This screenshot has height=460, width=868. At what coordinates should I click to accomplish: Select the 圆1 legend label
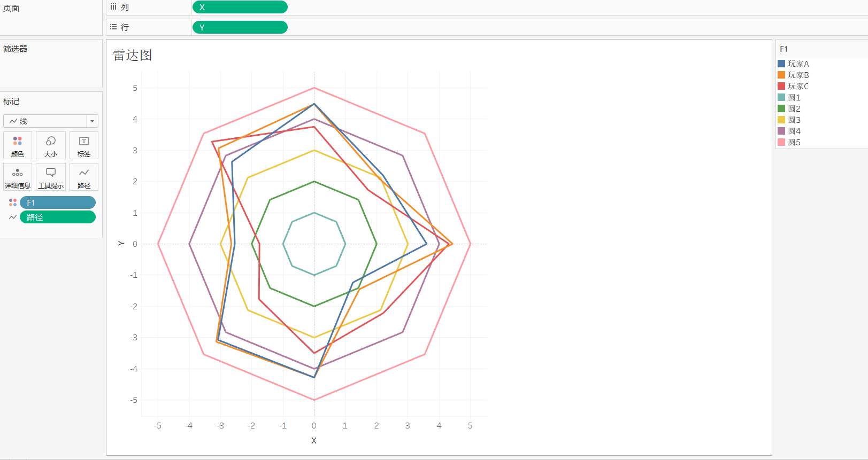pyautogui.click(x=794, y=97)
